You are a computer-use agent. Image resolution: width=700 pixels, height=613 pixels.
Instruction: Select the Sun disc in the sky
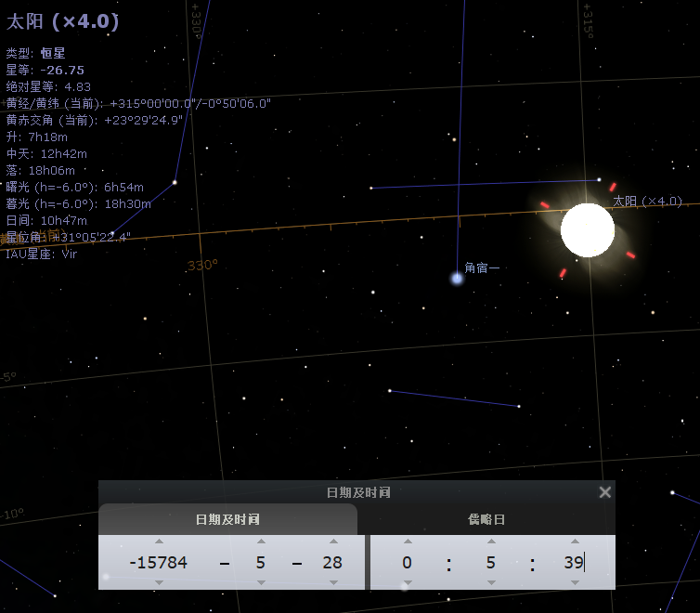coord(588,230)
